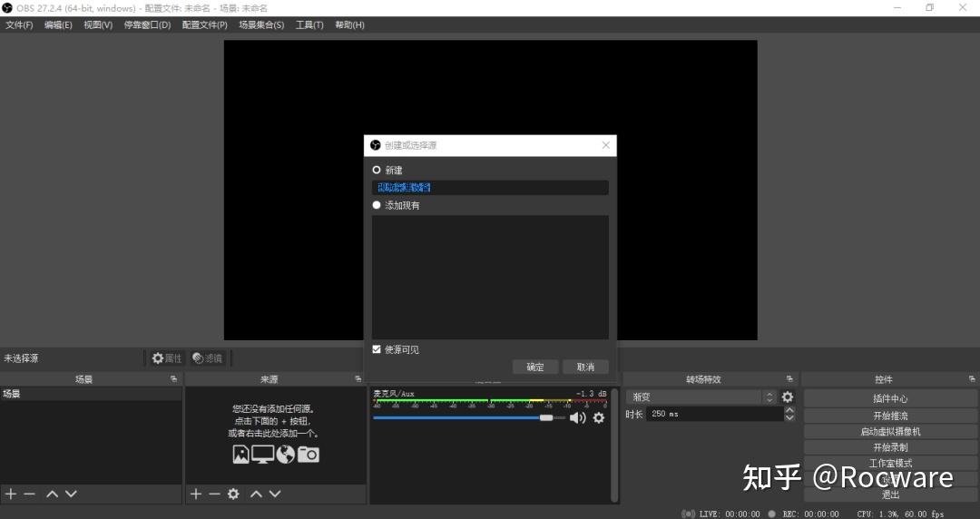Pop out the 转场特效 dock panel
This screenshot has height=519, width=980.
(x=789, y=379)
